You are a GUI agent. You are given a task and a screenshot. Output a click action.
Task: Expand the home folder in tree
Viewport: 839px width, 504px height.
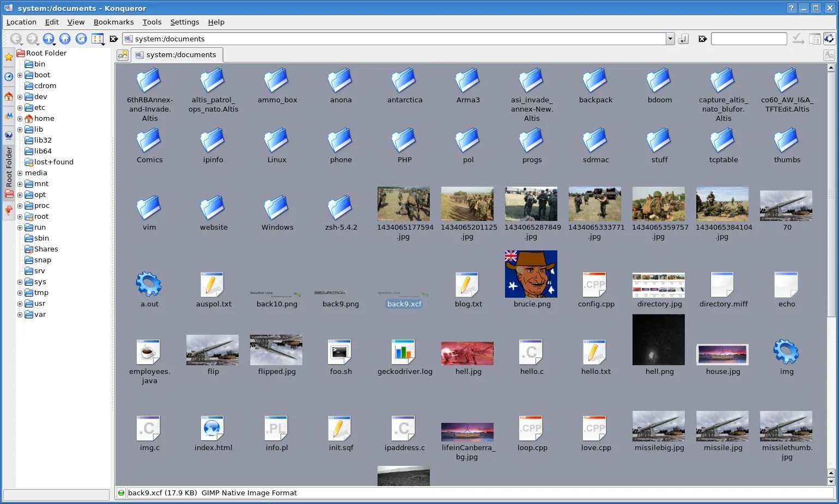point(20,119)
